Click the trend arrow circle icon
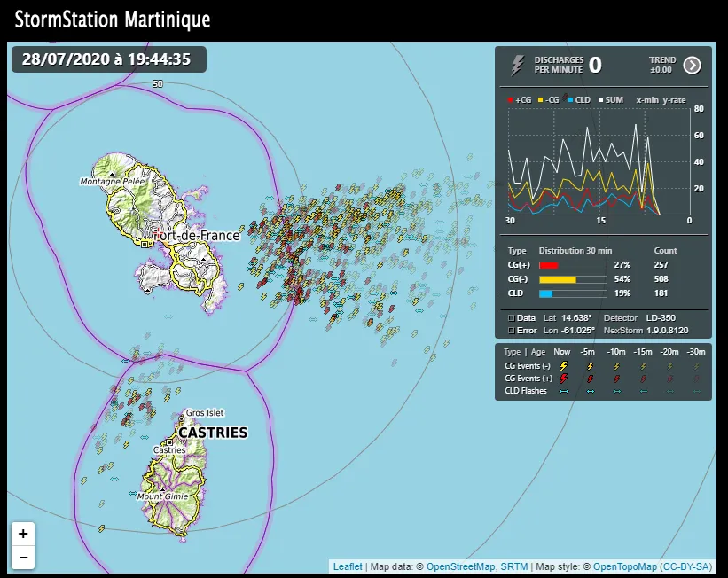The image size is (728, 578). 692,66
